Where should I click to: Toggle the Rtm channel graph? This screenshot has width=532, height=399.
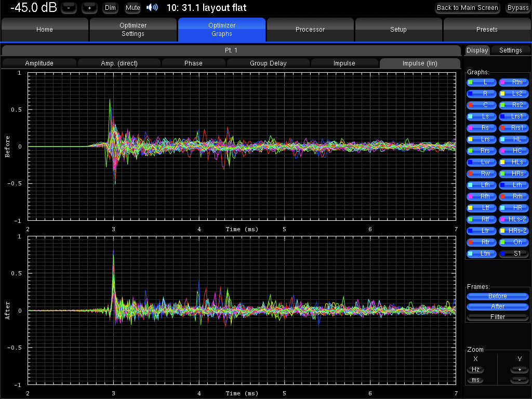coord(514,82)
